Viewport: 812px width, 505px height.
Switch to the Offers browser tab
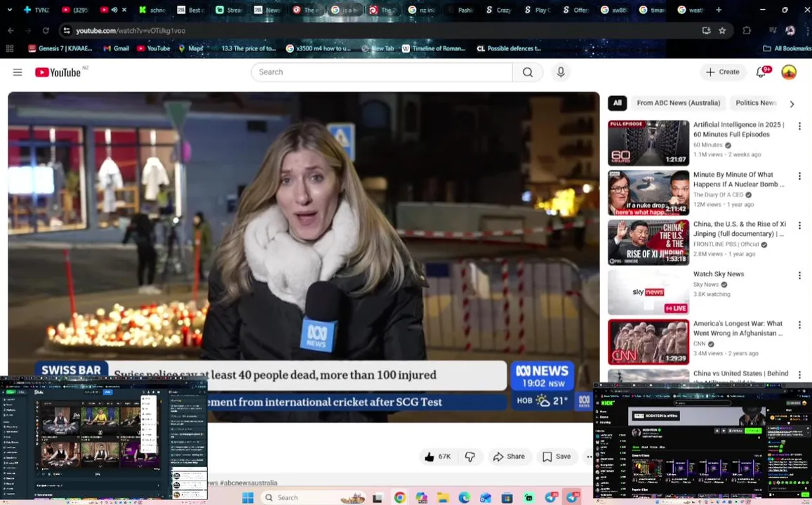pos(576,10)
